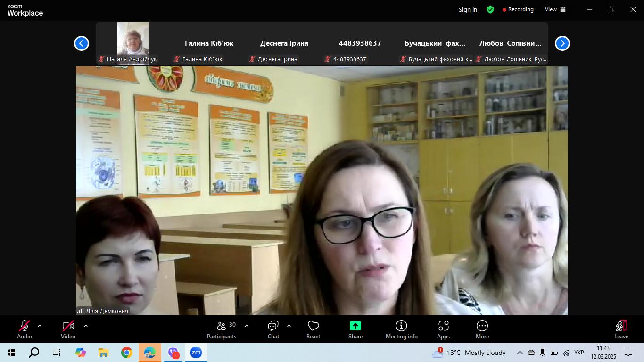Show the Participants list
Image resolution: width=644 pixels, height=362 pixels.
point(222,330)
